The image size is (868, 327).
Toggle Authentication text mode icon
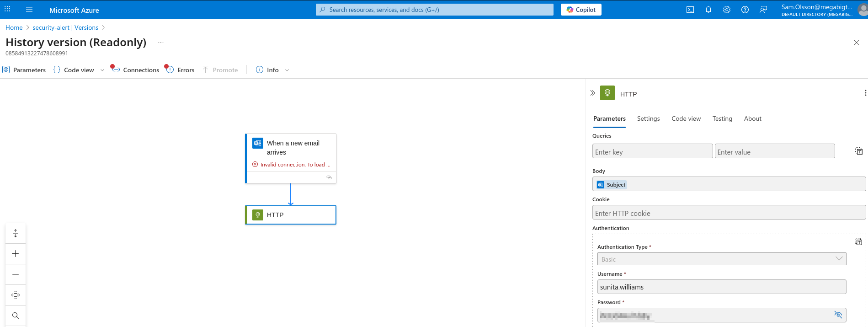coord(858,241)
